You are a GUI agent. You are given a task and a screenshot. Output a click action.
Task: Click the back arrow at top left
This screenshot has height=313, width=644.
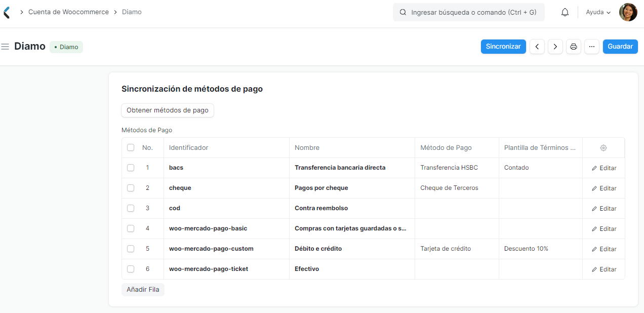[x=6, y=12]
